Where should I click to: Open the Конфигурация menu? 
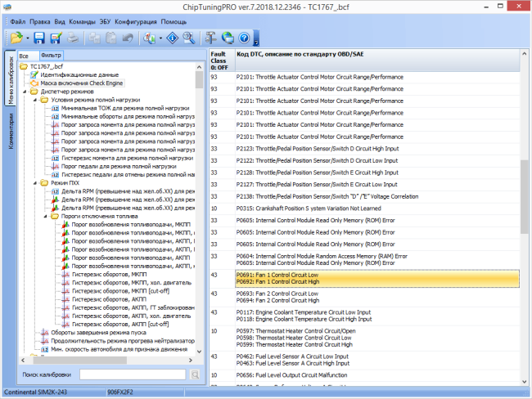pos(136,22)
